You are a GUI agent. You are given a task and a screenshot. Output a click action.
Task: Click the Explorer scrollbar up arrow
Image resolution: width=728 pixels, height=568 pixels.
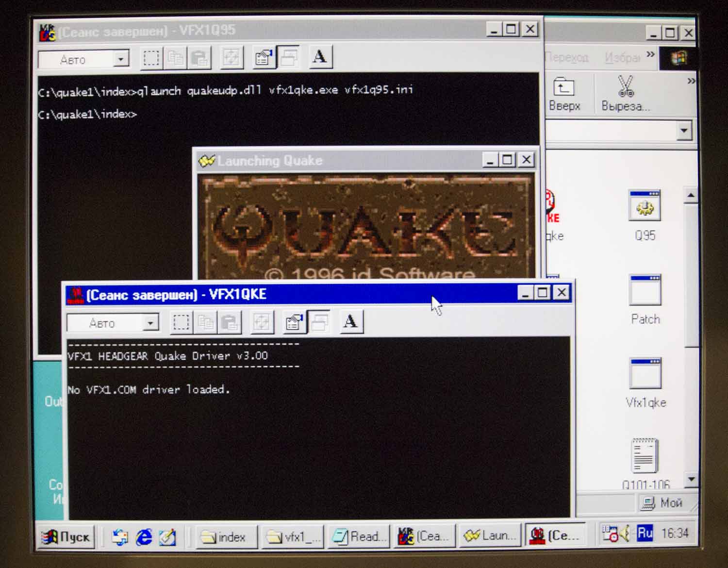691,196
